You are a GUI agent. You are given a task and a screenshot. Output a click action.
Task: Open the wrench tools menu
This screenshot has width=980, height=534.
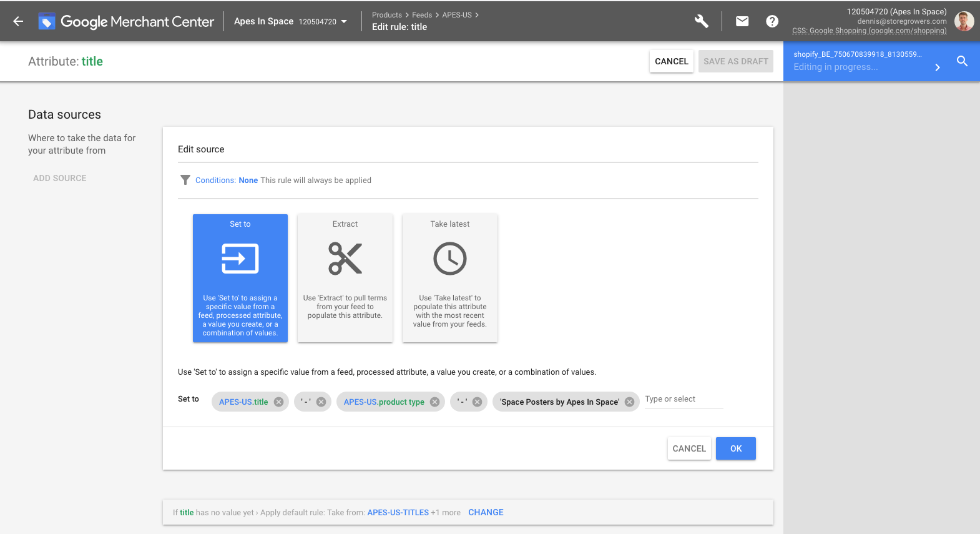702,21
